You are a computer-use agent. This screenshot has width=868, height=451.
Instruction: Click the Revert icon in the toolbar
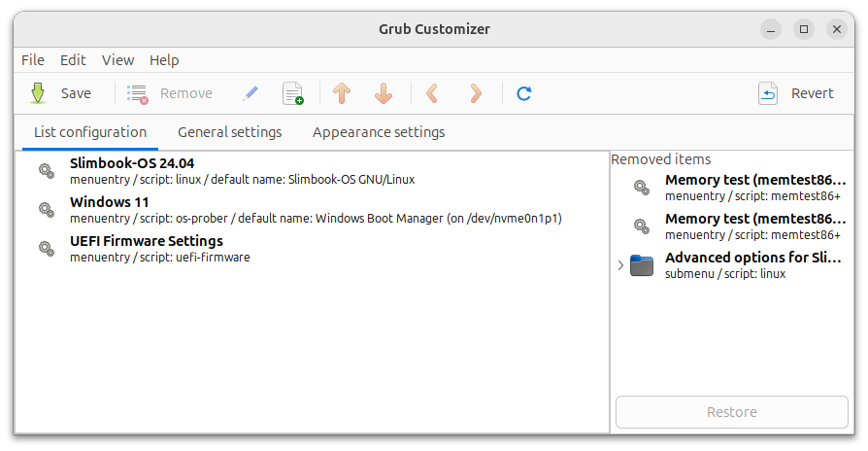point(768,93)
